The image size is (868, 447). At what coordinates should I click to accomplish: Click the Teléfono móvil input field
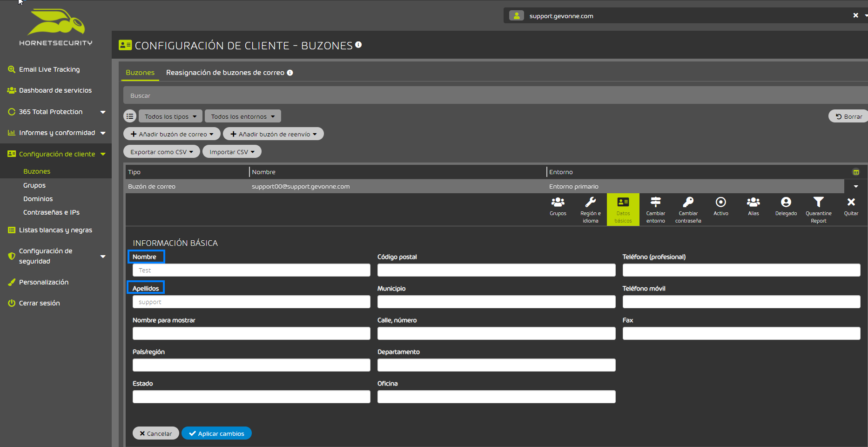(x=741, y=302)
